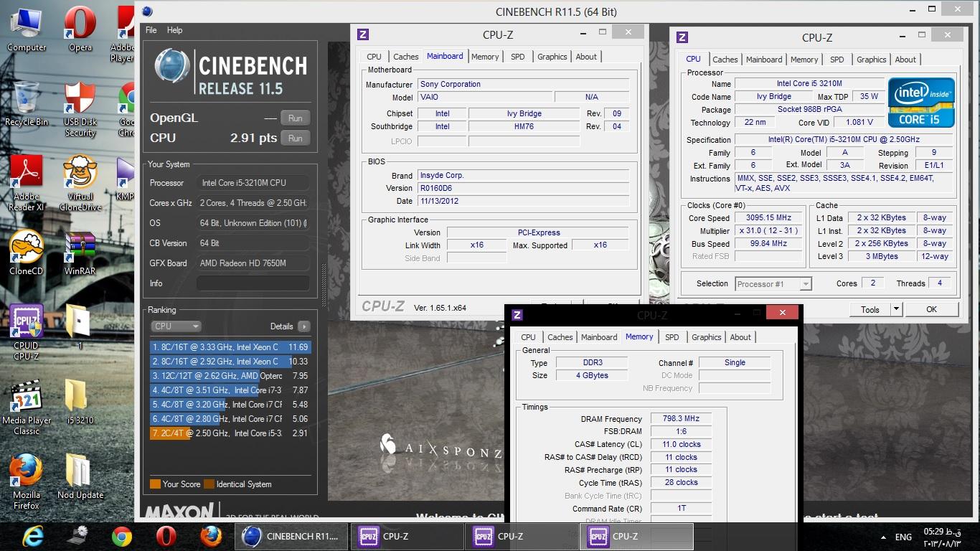Open SPD tab in Mainboard window
Image resolution: width=980 pixels, height=551 pixels.
click(517, 57)
